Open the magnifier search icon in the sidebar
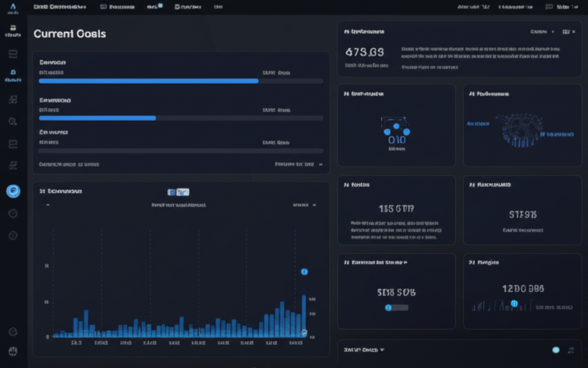 click(x=13, y=121)
